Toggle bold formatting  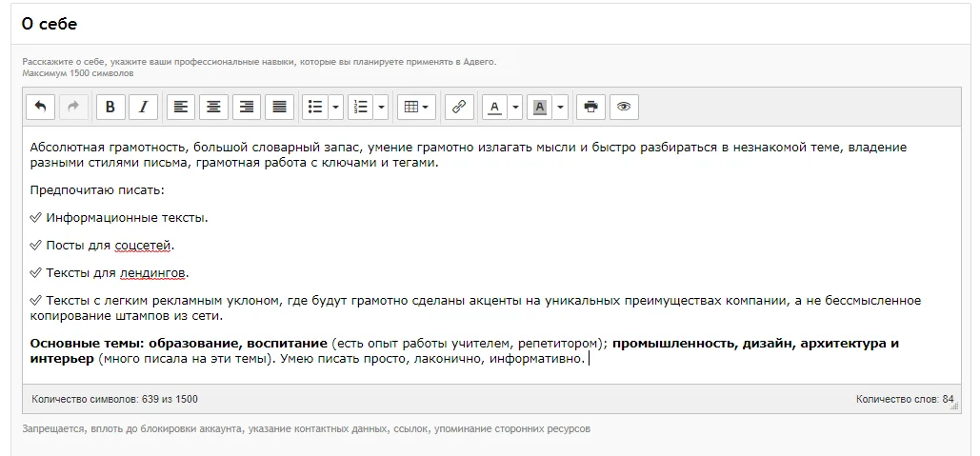(110, 107)
